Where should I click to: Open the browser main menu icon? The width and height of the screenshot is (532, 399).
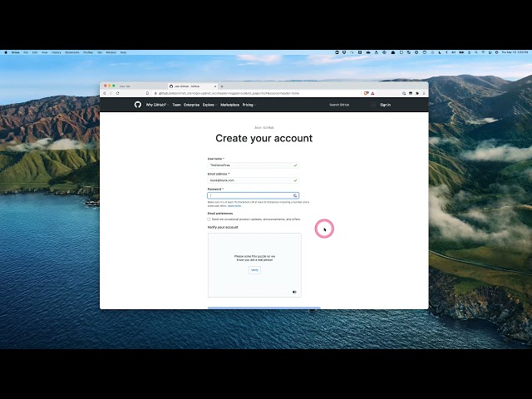click(424, 93)
